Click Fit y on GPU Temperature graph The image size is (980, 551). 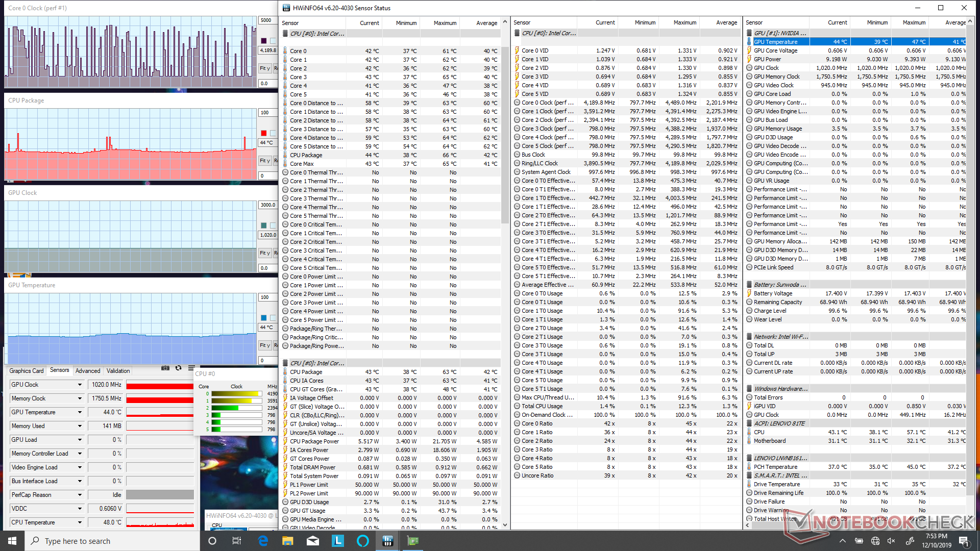(x=264, y=345)
